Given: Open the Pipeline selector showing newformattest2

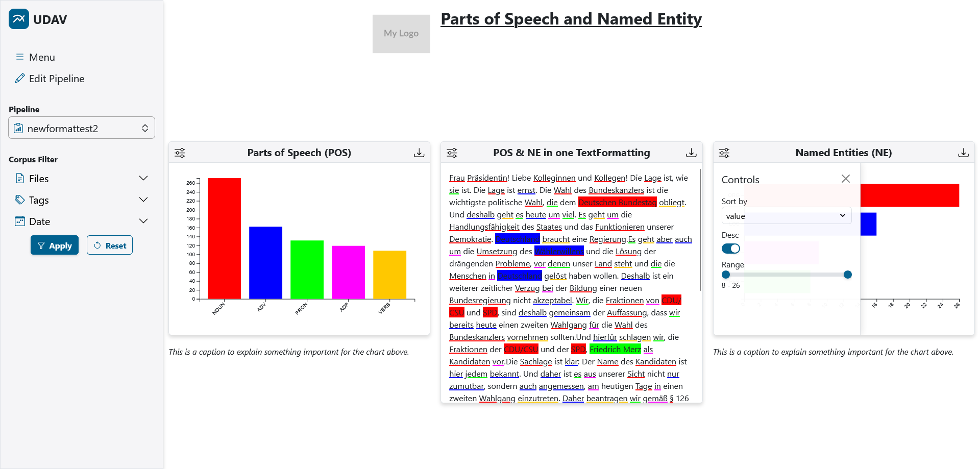Looking at the screenshot, I should tap(82, 128).
